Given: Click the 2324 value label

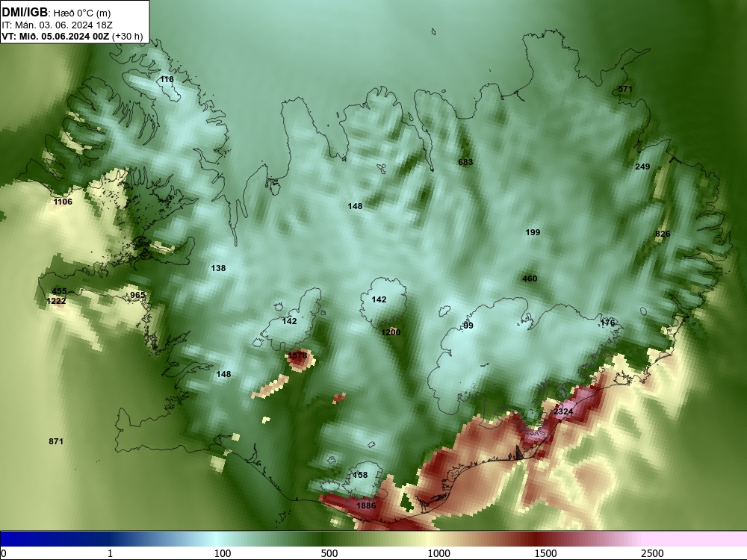Looking at the screenshot, I should [563, 411].
